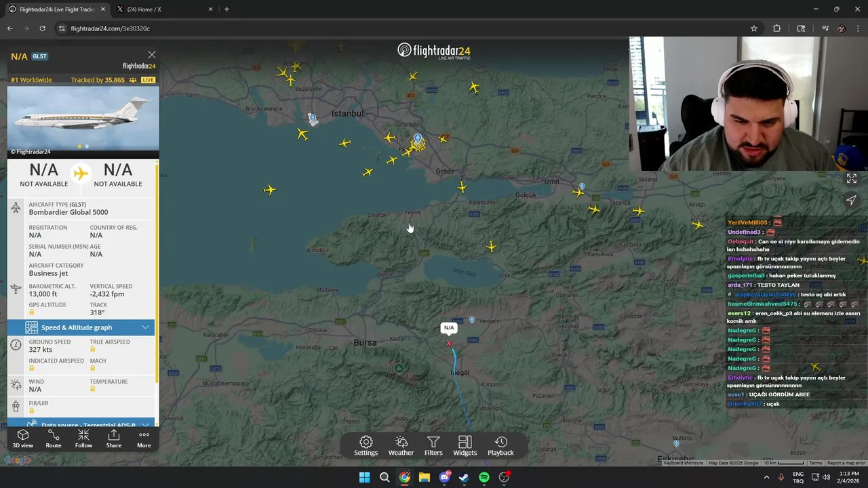Viewport: 868px width, 488px height.
Task: Open the Weather layers menu
Action: (x=401, y=446)
